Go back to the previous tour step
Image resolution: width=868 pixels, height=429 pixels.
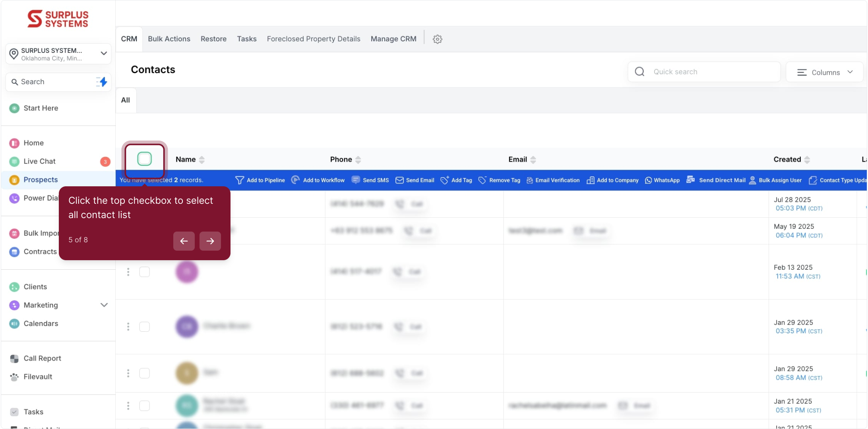tap(184, 241)
